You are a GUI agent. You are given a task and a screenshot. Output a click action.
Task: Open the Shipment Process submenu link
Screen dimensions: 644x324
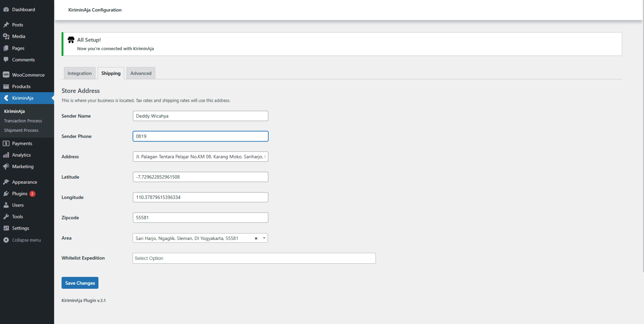tap(21, 130)
